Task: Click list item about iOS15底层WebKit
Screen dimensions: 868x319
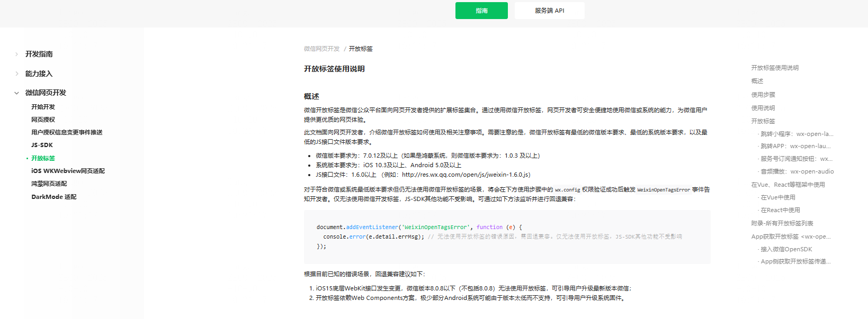Action: pyautogui.click(x=473, y=288)
